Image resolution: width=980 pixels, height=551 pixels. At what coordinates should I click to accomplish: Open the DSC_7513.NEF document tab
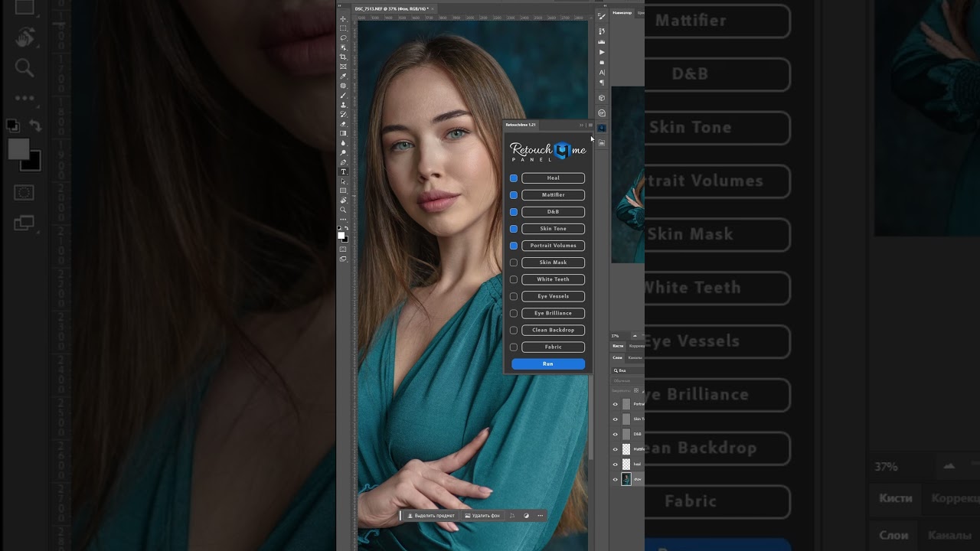point(394,8)
